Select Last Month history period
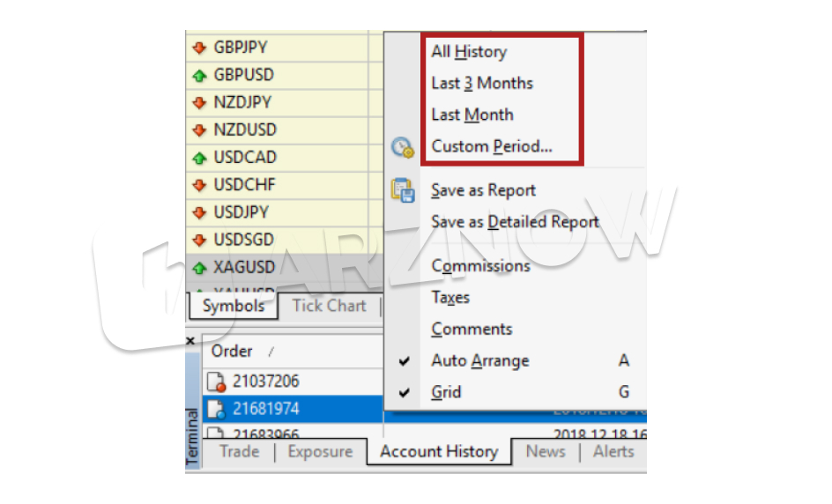The width and height of the screenshot is (832, 504). [x=472, y=115]
